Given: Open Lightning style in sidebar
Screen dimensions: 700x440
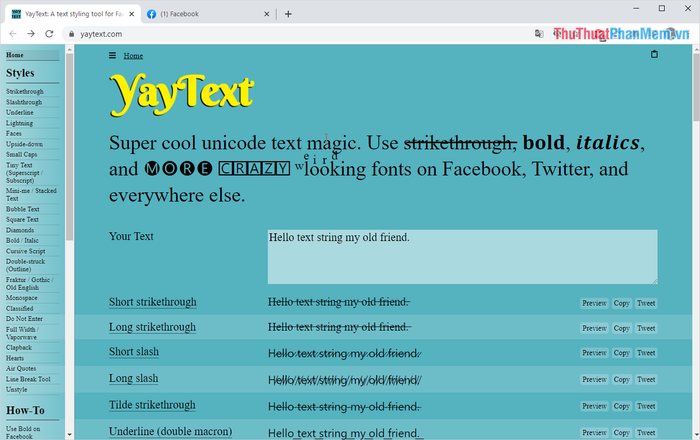Looking at the screenshot, I should [x=19, y=123].
